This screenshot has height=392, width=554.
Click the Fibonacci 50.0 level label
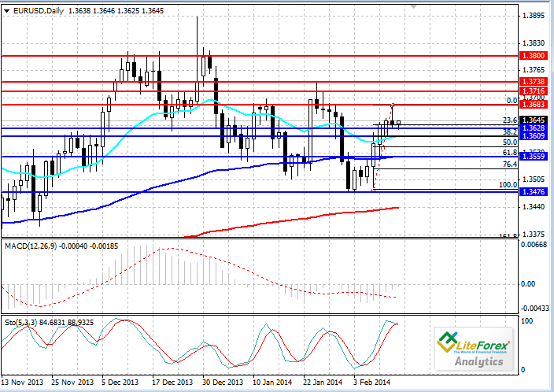510,142
